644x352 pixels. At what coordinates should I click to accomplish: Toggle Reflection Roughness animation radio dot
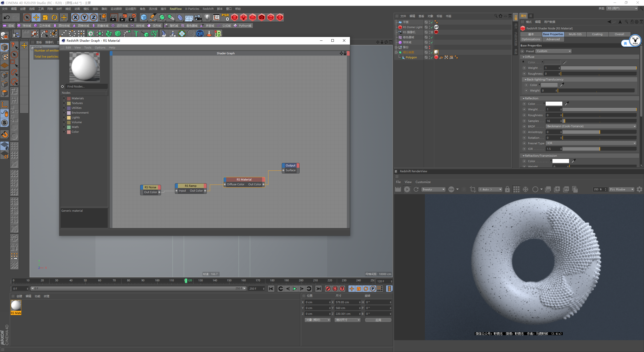pyautogui.click(x=524, y=115)
